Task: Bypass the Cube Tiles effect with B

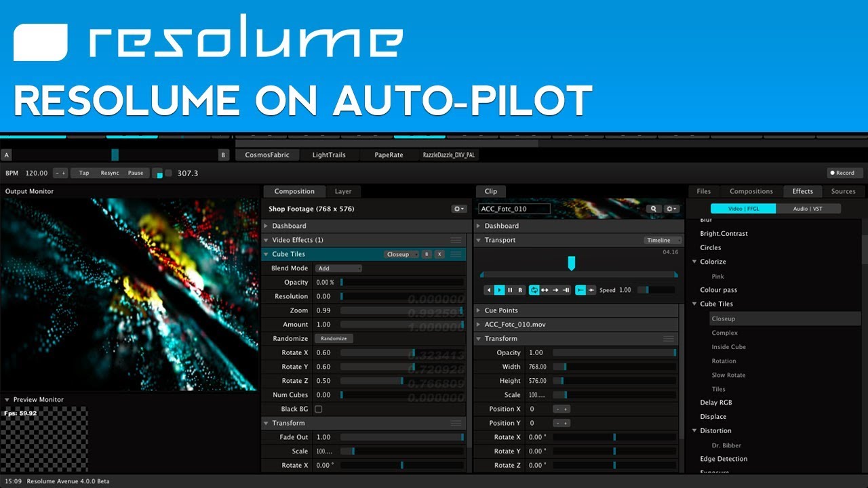Action: tap(427, 254)
